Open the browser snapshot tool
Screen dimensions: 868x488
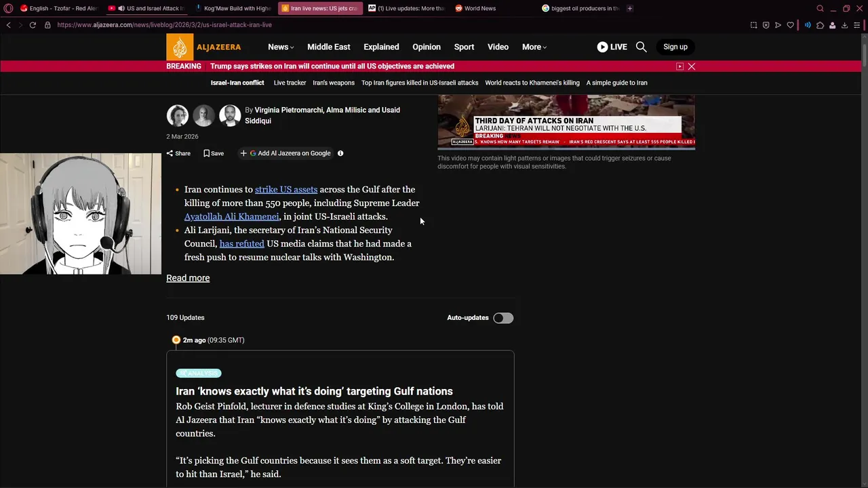[753, 25]
